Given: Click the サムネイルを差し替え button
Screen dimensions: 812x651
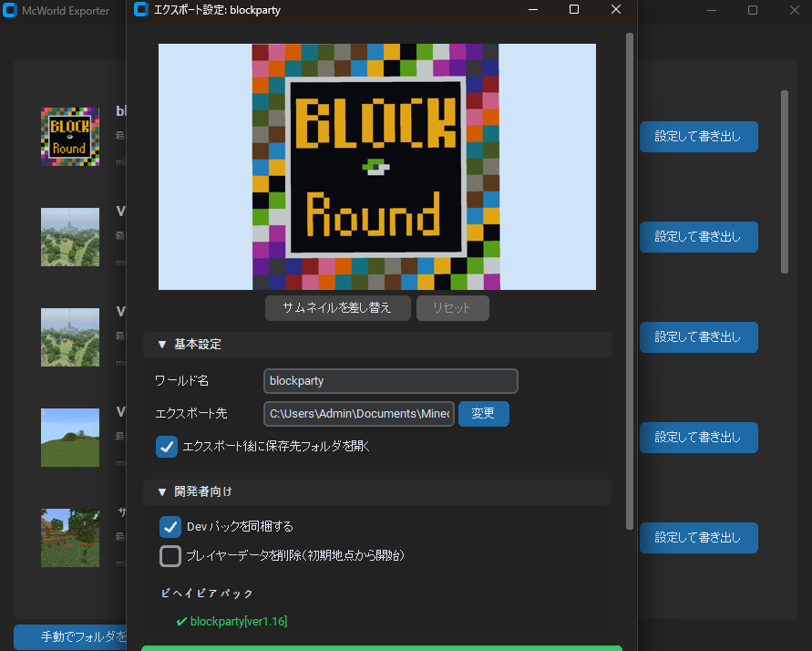Looking at the screenshot, I should click(x=338, y=308).
